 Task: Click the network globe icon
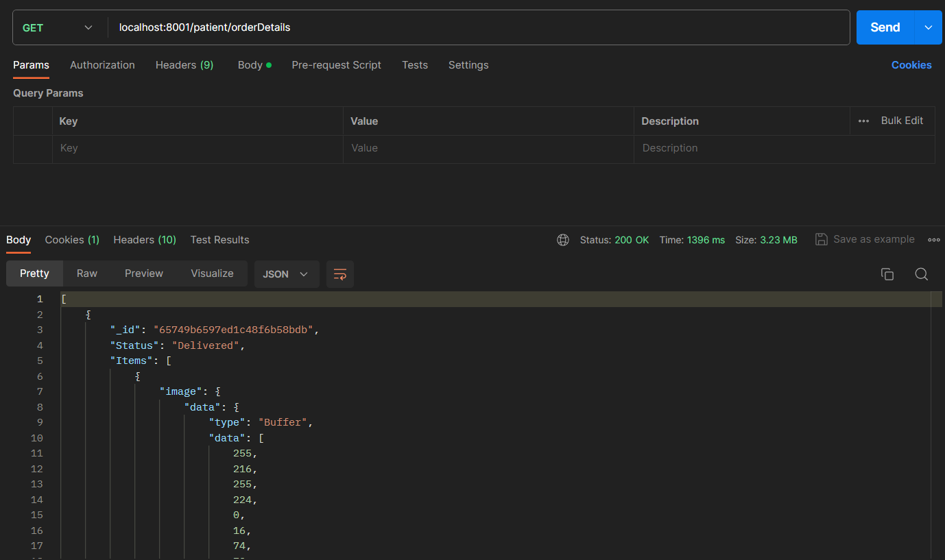563,240
